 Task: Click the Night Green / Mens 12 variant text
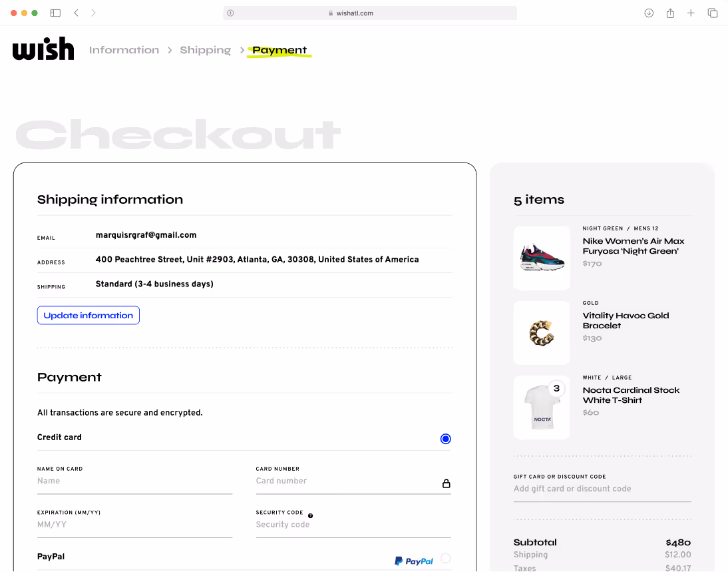click(x=620, y=228)
